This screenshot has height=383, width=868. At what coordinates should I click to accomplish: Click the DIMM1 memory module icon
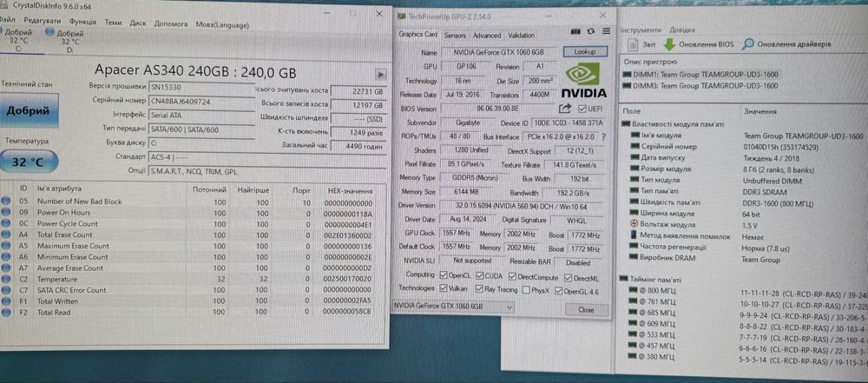(628, 75)
